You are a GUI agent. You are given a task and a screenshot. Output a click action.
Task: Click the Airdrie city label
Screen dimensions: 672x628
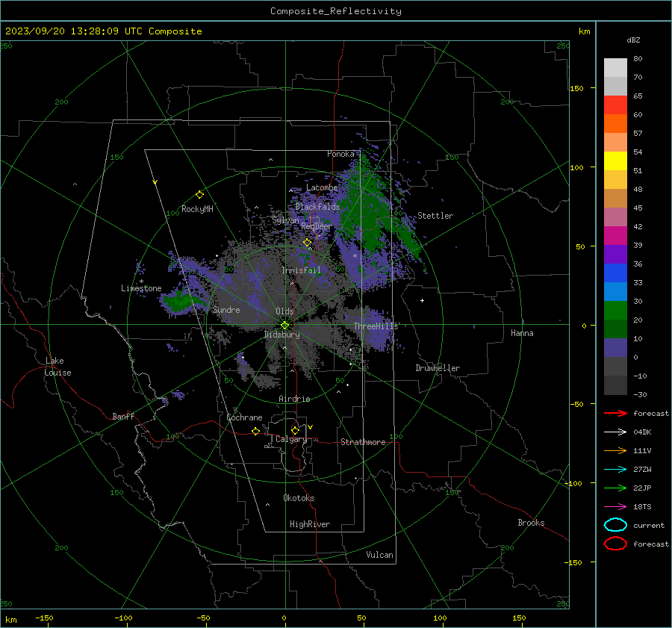tap(294, 399)
